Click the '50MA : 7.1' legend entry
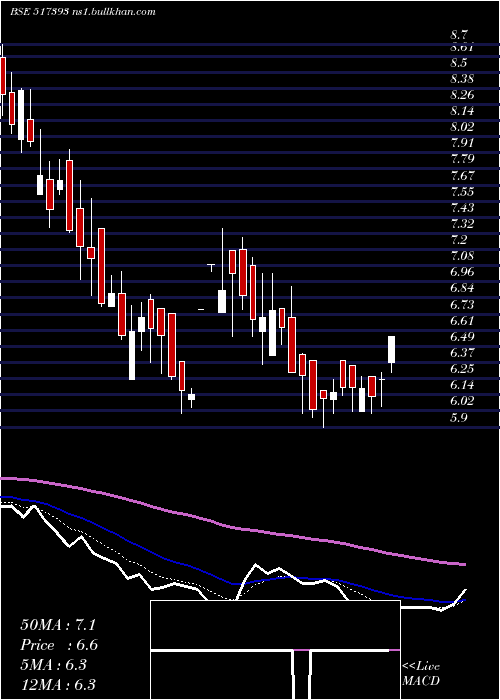Image resolution: width=500 pixels, height=700 pixels. (x=58, y=625)
